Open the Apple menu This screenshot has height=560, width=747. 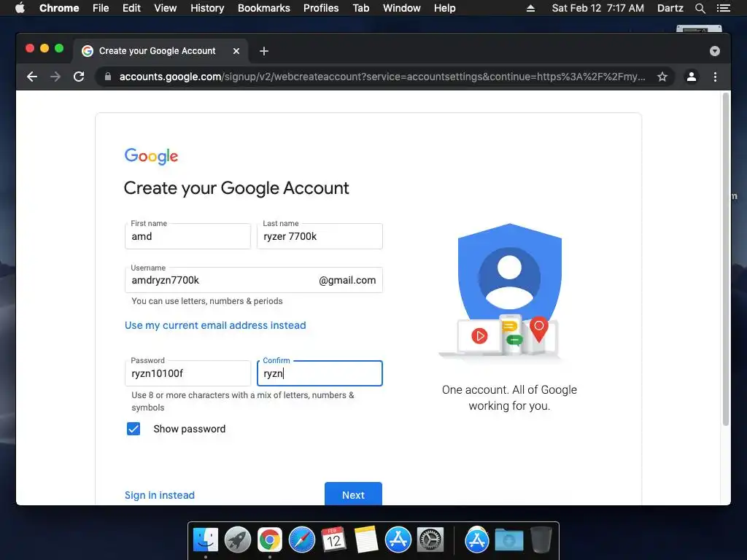point(20,8)
